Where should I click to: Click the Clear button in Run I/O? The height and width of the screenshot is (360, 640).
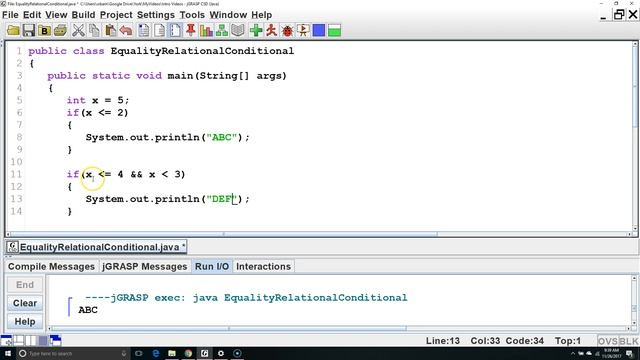point(25,303)
